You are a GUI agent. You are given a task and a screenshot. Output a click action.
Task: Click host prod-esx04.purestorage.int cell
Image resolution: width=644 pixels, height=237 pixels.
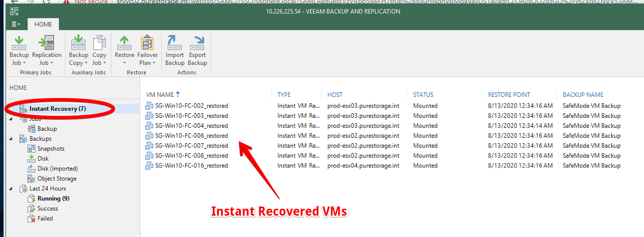[363, 166]
